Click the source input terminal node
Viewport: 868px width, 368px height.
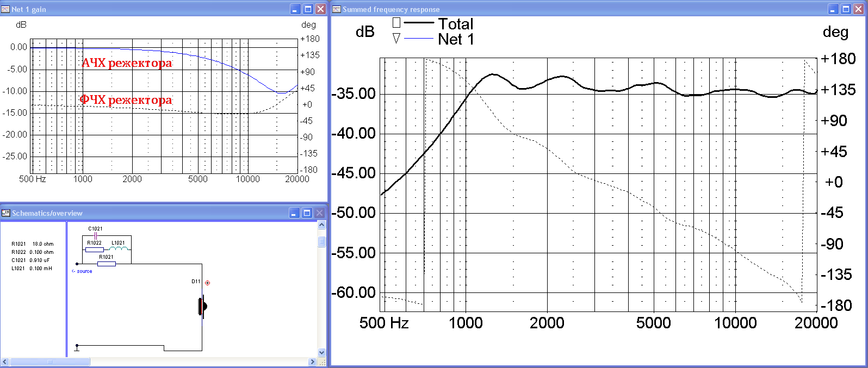77,264
